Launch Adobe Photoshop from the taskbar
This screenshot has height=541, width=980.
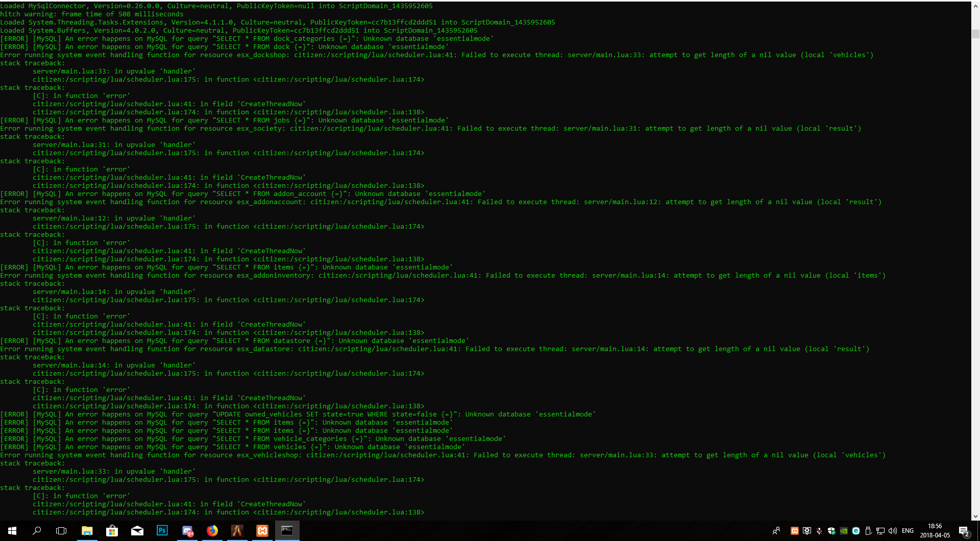tap(162, 531)
